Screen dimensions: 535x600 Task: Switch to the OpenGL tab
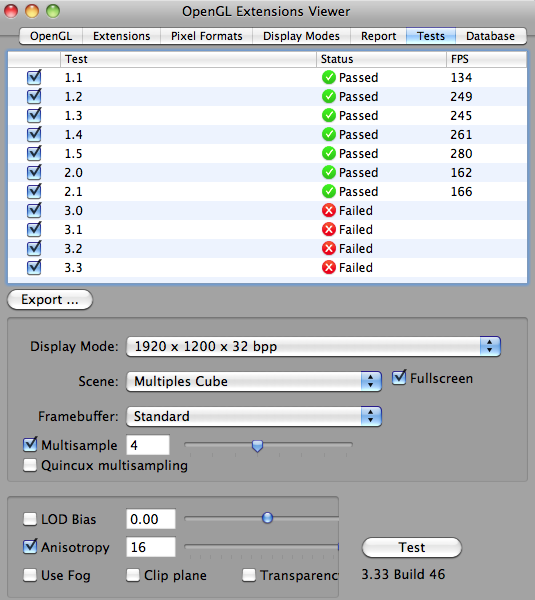click(51, 36)
